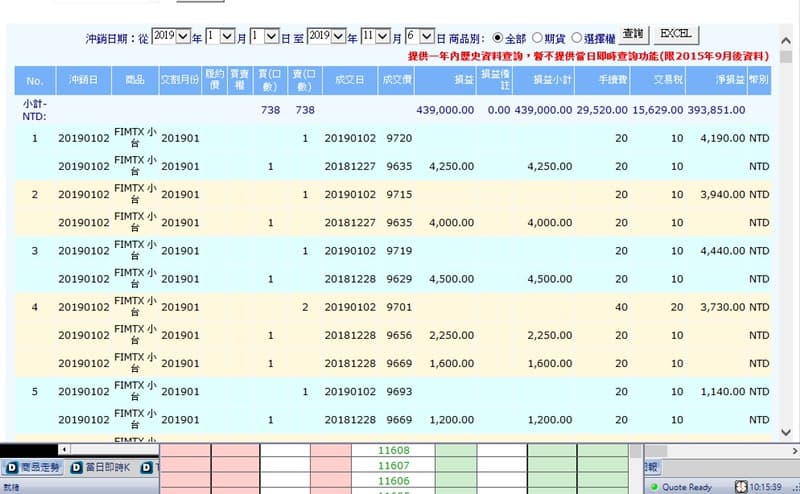Click the right scroll arrow at bottom-right
This screenshot has width=800, height=494.
coord(794,451)
